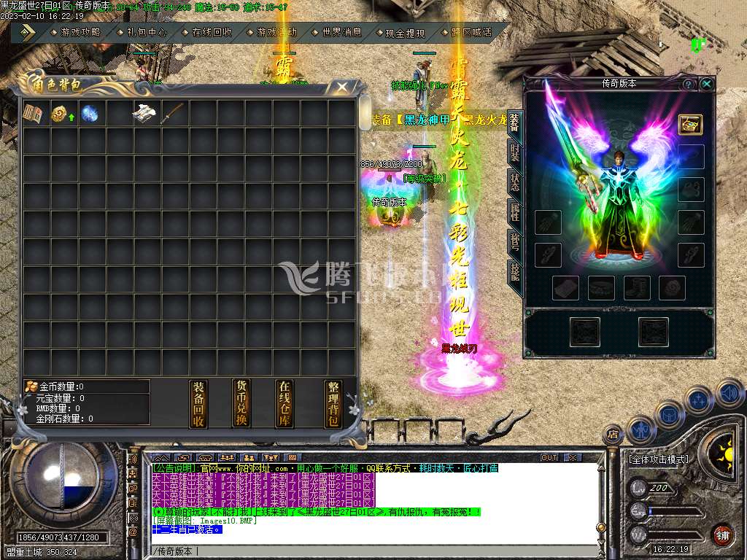This screenshot has height=560, width=747.
Task: Select the boots equipment slot
Action: (x=637, y=288)
